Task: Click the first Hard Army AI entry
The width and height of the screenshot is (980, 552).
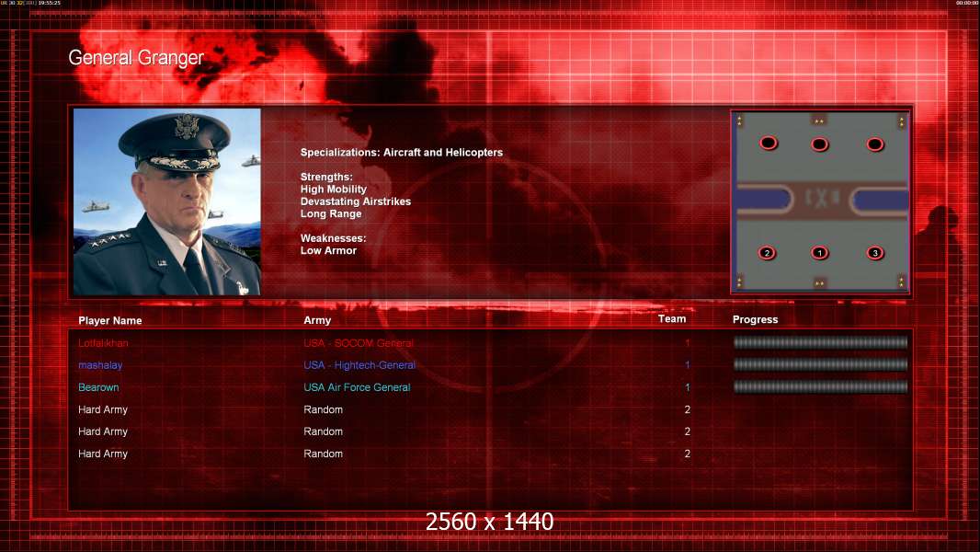Action: 102,409
